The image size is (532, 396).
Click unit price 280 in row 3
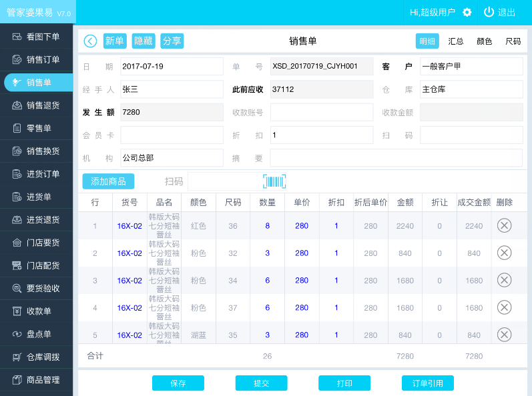(x=302, y=281)
